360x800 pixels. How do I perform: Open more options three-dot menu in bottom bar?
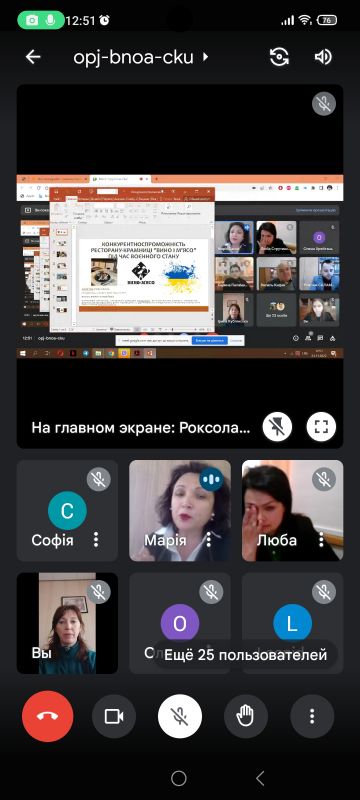pos(312,716)
